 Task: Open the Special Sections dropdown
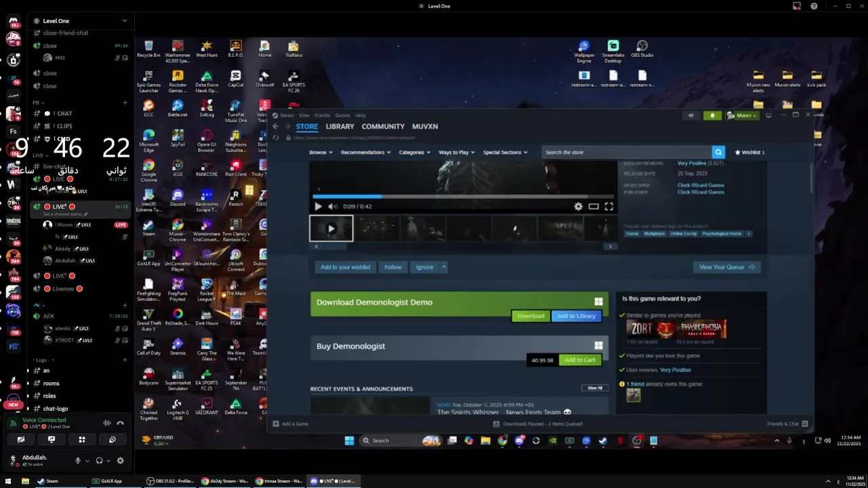point(505,152)
